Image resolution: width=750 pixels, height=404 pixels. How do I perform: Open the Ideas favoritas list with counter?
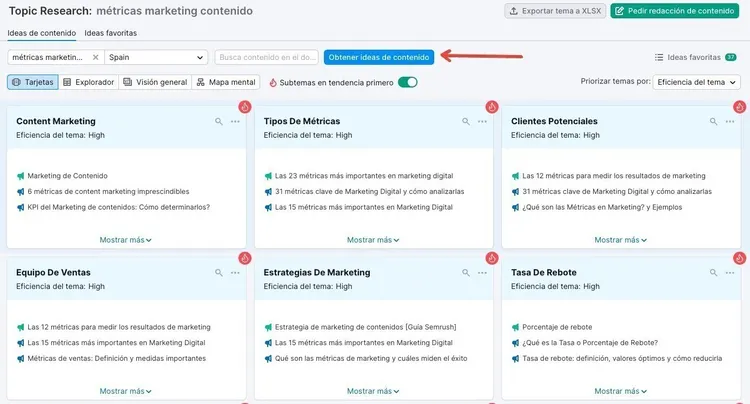click(x=695, y=57)
